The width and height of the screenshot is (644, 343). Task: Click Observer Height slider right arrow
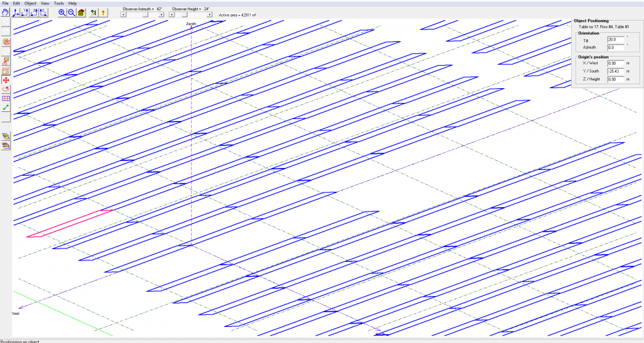tap(211, 15)
